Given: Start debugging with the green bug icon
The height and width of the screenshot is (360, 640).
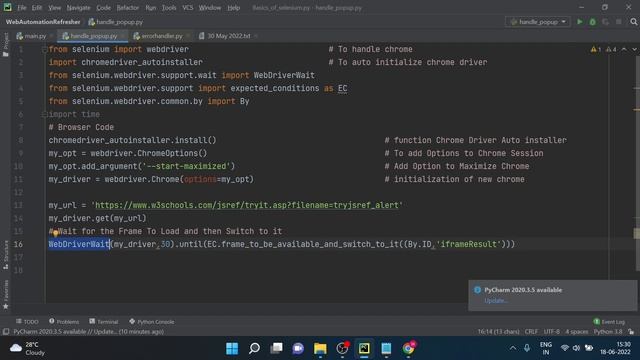Looking at the screenshot, I should point(593,22).
